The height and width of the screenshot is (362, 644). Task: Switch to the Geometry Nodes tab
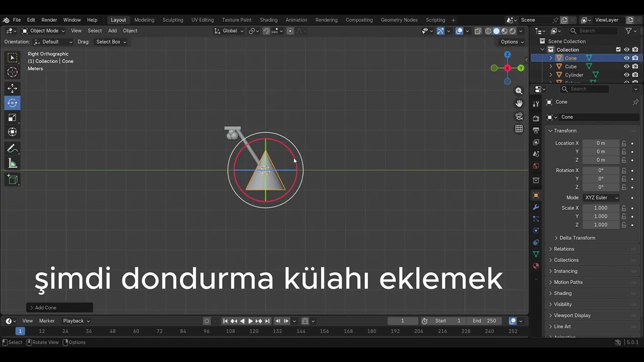(x=399, y=20)
